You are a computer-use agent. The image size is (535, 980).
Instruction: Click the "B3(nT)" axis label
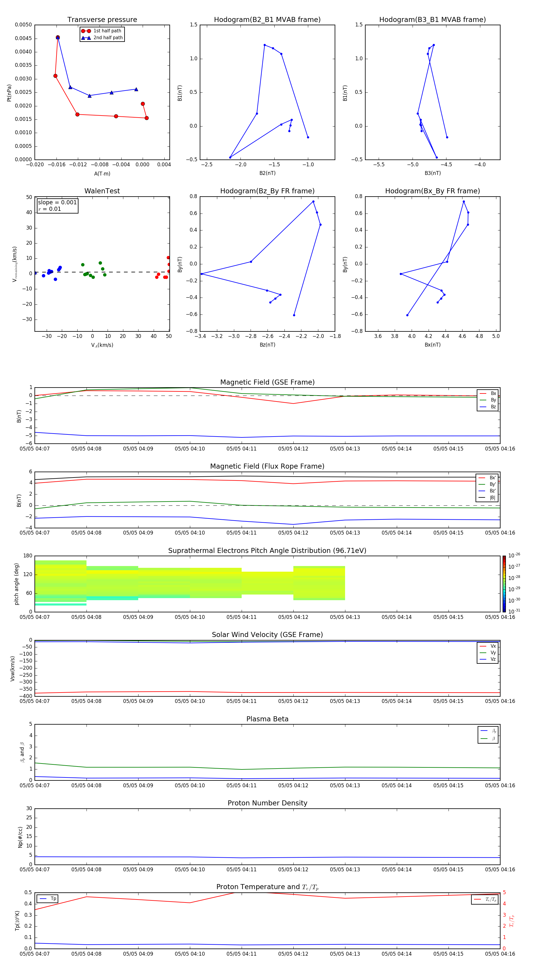coord(432,173)
